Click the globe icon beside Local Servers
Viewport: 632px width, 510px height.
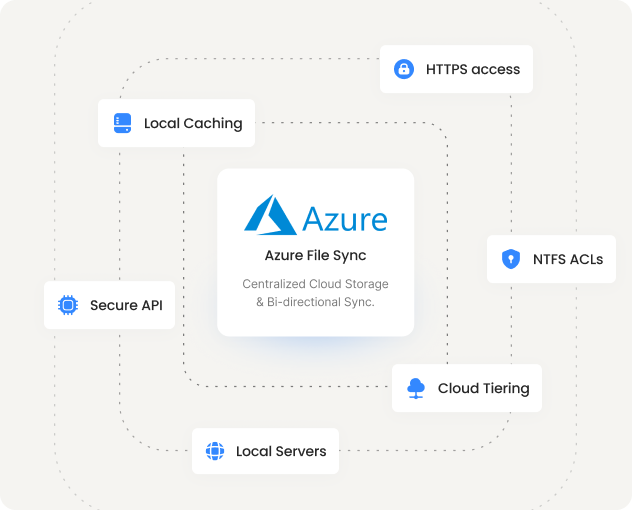point(215,451)
